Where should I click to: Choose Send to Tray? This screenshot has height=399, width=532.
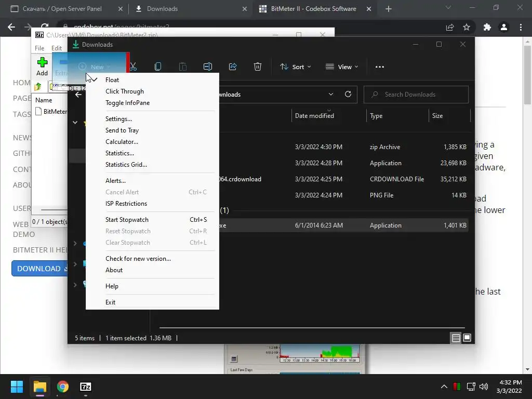coord(152,130)
